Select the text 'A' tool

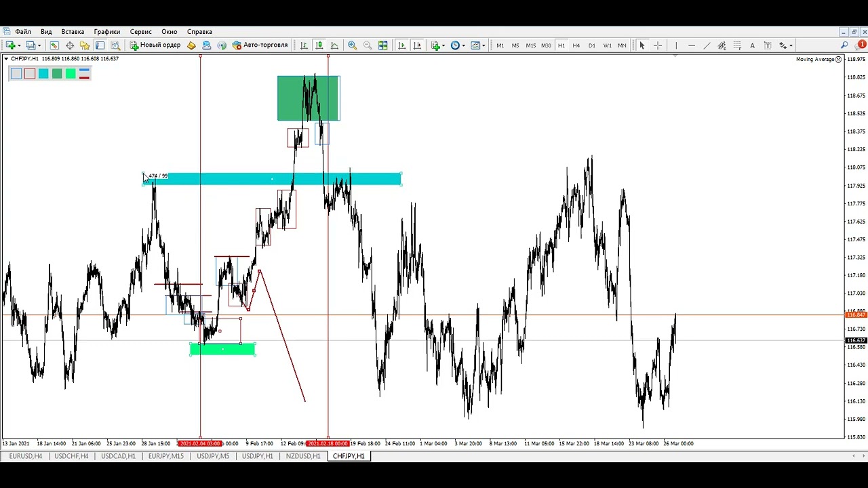point(752,45)
